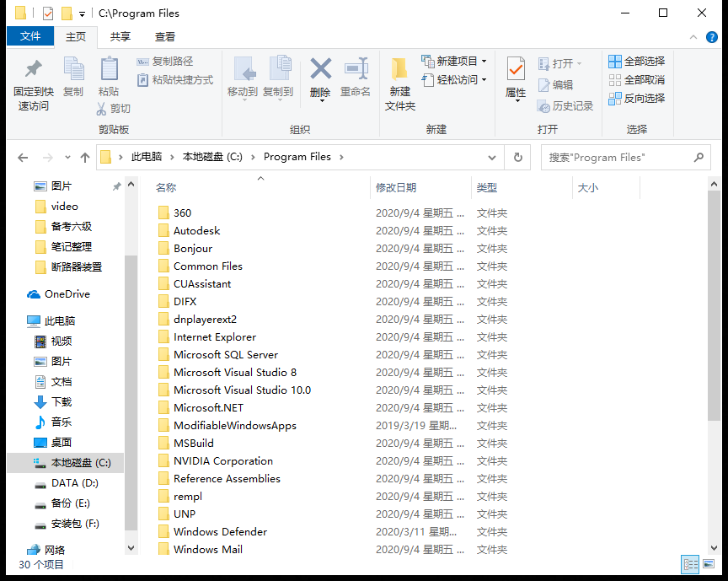Sort by the 修改日期 column header
The width and height of the screenshot is (728, 581).
(395, 188)
